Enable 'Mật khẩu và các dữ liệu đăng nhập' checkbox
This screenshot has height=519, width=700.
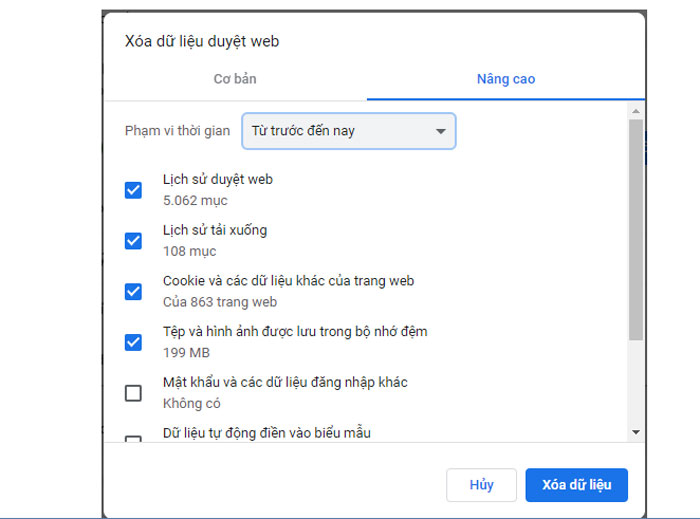tap(133, 393)
